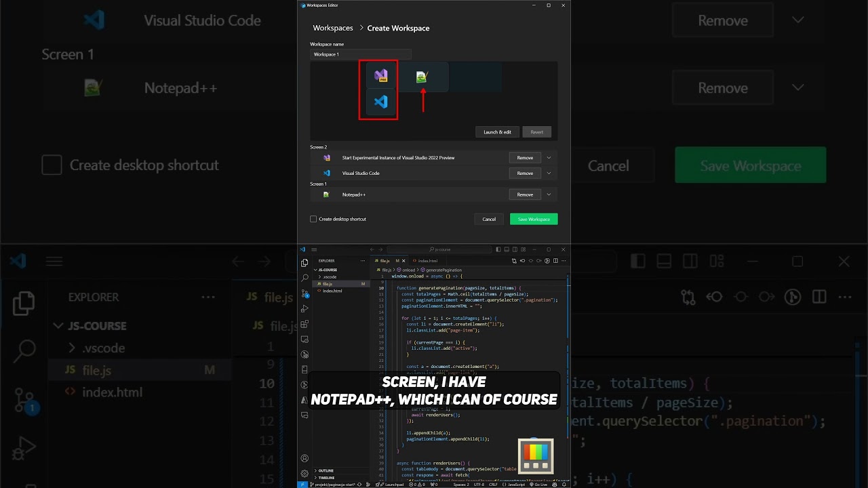
Task: Click UTF-8 encoding in status bar
Action: pyautogui.click(x=479, y=485)
